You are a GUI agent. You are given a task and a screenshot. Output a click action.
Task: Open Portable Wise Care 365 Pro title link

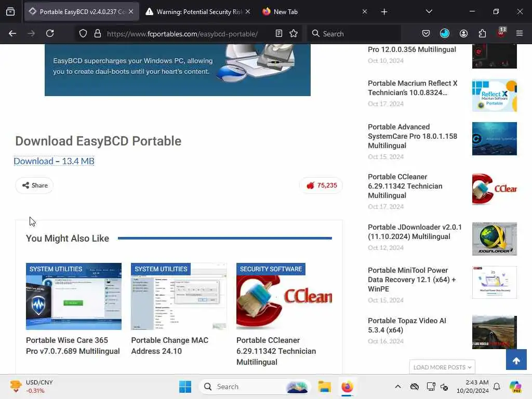tap(73, 345)
